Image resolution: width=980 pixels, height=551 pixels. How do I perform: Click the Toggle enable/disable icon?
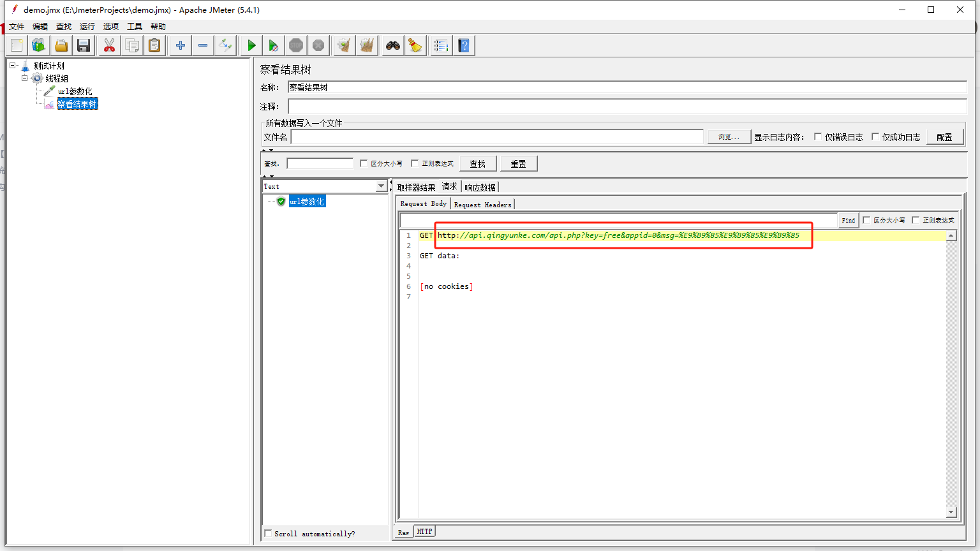tap(225, 45)
